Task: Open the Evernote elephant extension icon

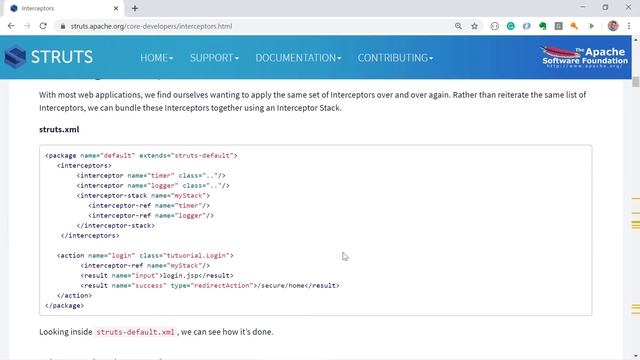Action: pyautogui.click(x=542, y=26)
